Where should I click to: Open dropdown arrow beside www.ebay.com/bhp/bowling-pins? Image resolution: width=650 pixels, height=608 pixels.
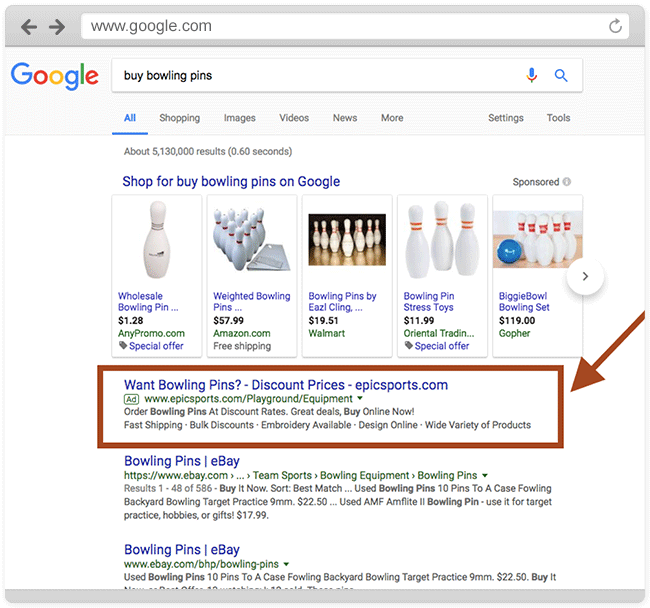(286, 564)
